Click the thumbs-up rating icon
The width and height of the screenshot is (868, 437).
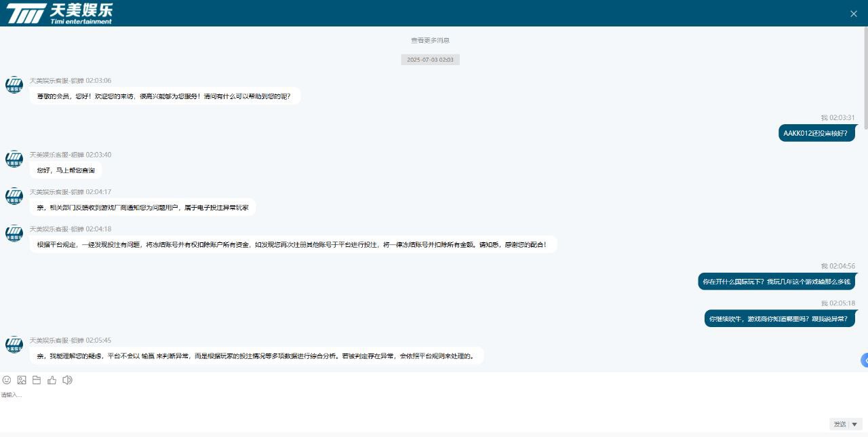(x=52, y=380)
